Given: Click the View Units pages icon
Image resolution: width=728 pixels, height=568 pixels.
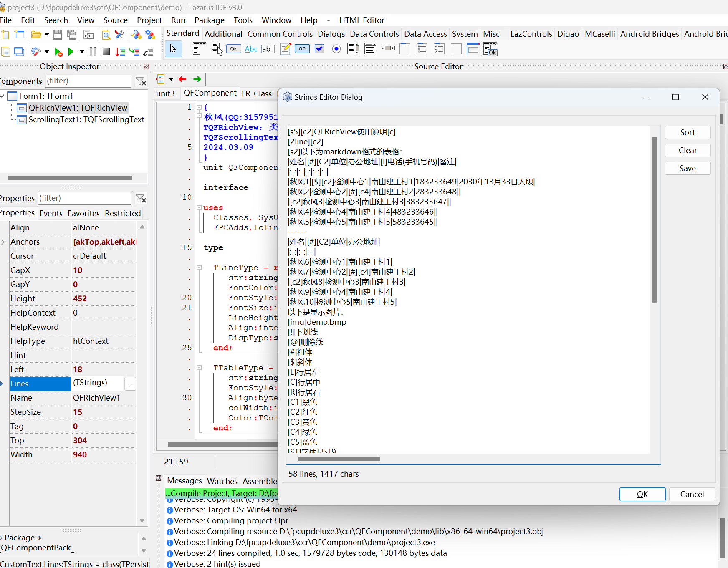Looking at the screenshot, I should [x=5, y=52].
